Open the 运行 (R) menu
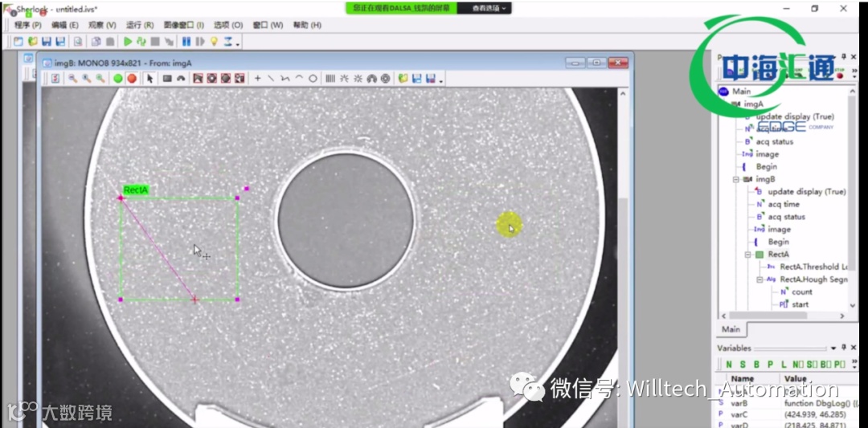The image size is (868, 428). tap(140, 26)
